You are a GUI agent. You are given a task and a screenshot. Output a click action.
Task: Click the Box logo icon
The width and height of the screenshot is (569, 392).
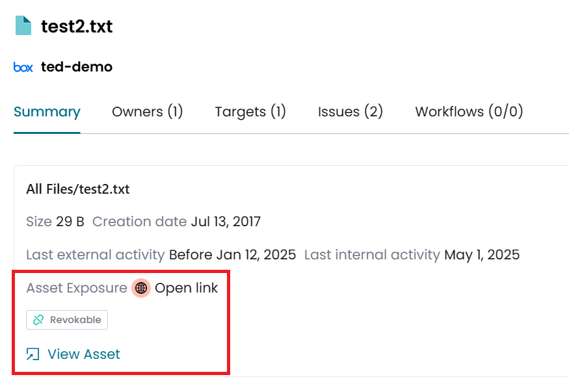23,67
